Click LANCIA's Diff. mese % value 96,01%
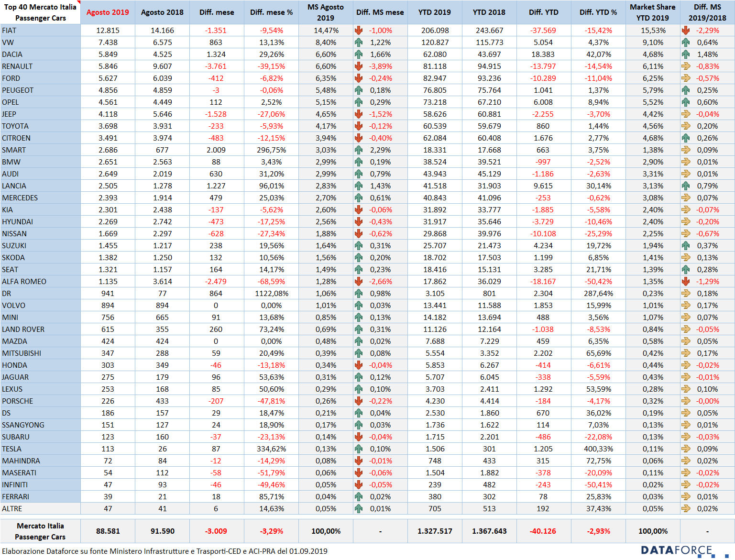 click(271, 186)
